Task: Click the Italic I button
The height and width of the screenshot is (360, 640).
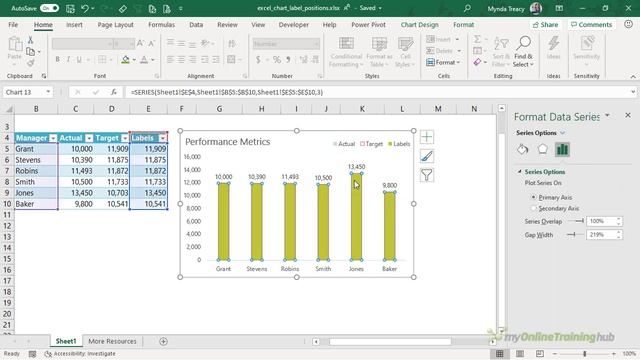Action: pyautogui.click(x=68, y=60)
